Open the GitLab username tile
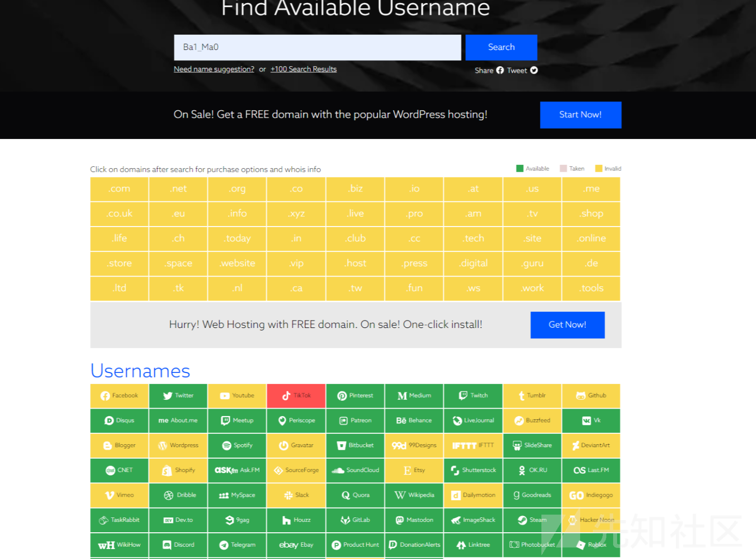This screenshot has width=756, height=559. tap(356, 520)
